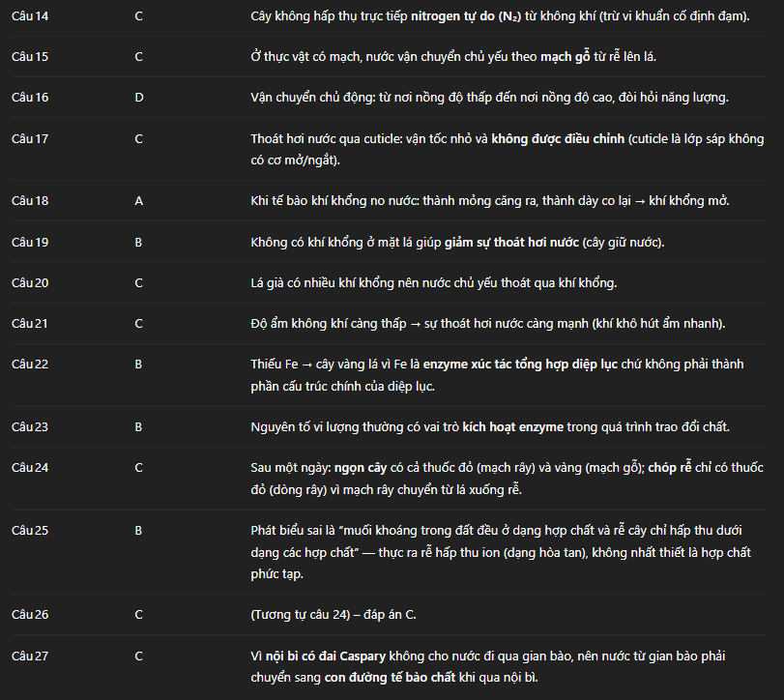Click bold text "kích hoạt enzyme" in Câu 23

pyautogui.click(x=509, y=426)
